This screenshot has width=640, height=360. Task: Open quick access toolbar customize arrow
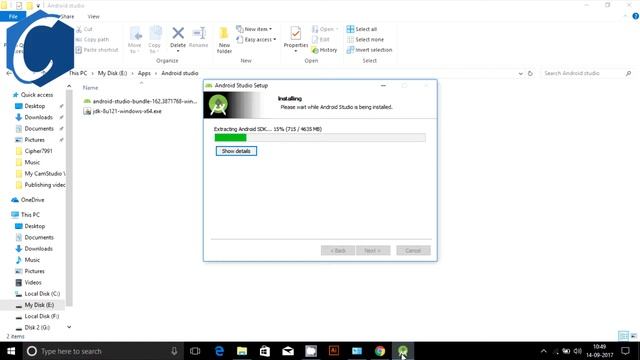click(x=38, y=6)
